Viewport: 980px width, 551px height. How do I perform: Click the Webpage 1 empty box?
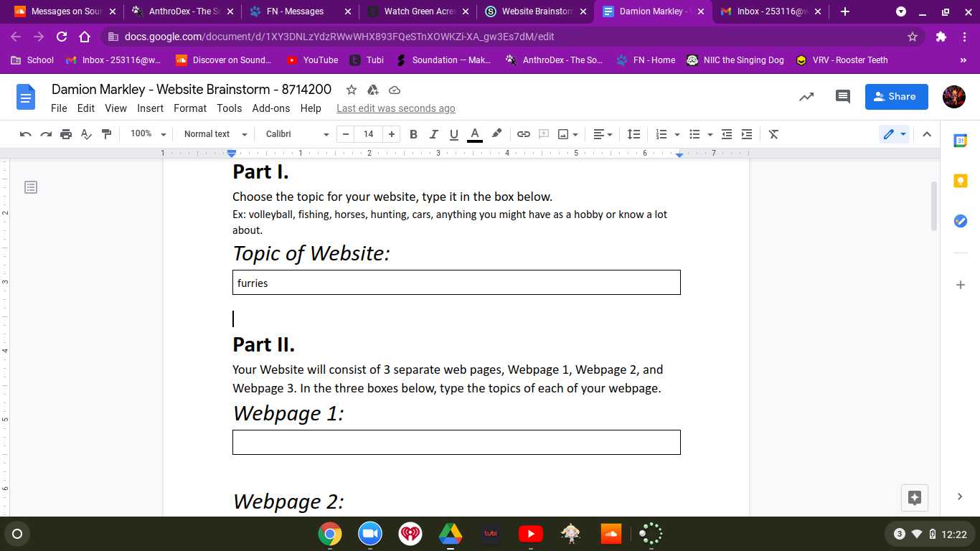click(456, 442)
